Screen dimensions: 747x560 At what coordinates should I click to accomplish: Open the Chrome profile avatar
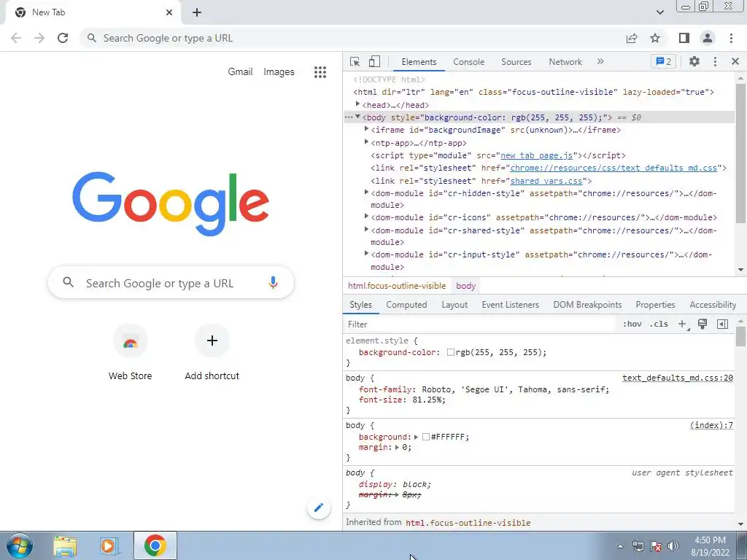tap(708, 38)
